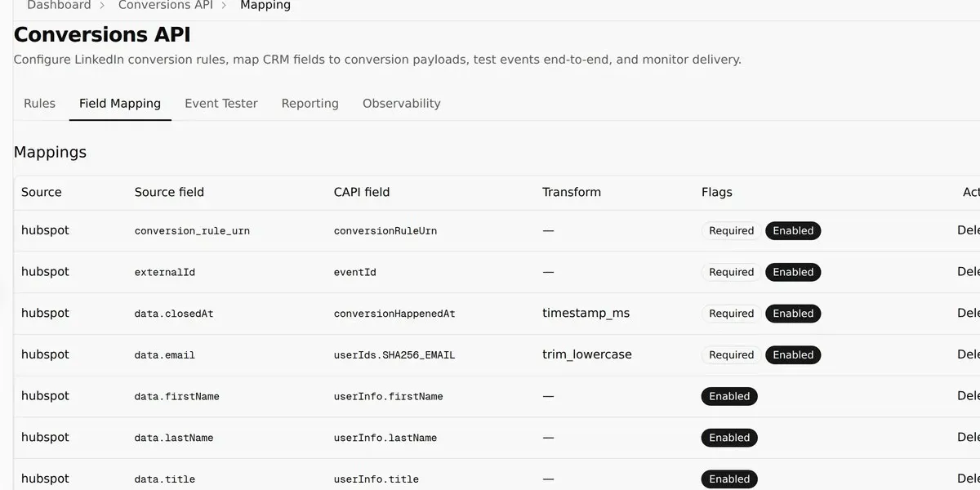This screenshot has width=980, height=490.
Task: Click the Source field column header
Action: coord(169,193)
